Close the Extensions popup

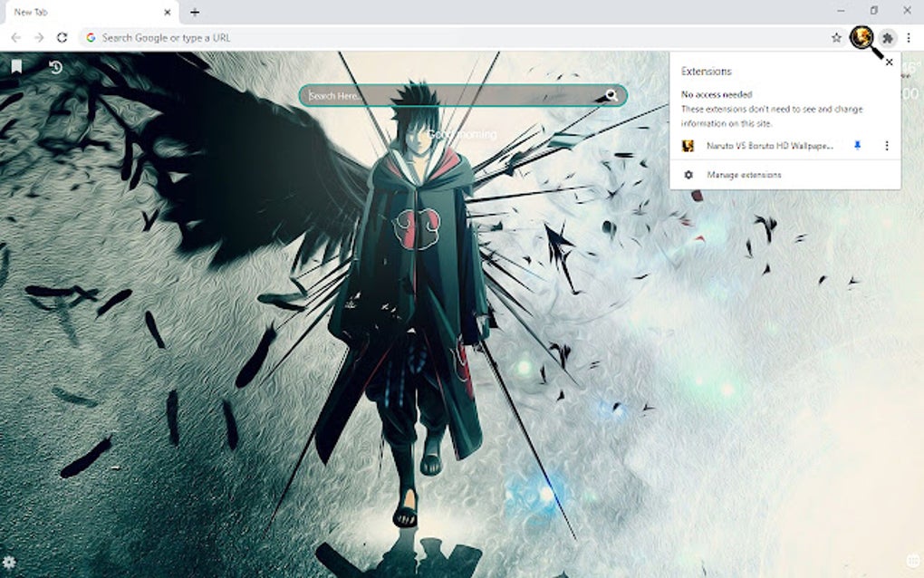click(890, 62)
